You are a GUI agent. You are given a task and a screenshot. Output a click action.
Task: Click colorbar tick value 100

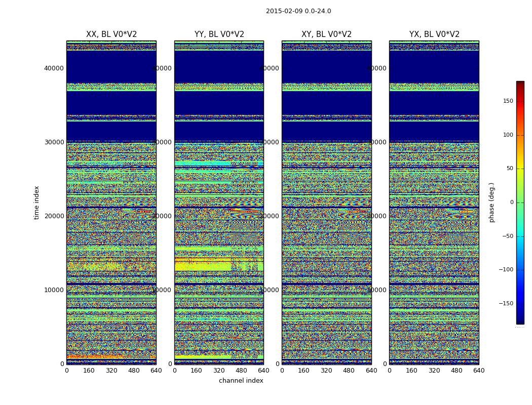pos(508,135)
